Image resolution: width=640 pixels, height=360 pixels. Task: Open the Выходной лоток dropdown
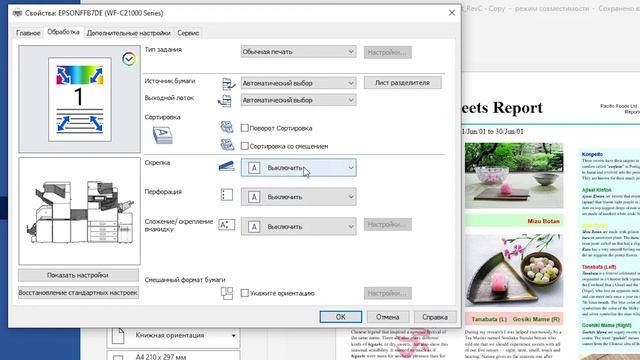click(298, 100)
